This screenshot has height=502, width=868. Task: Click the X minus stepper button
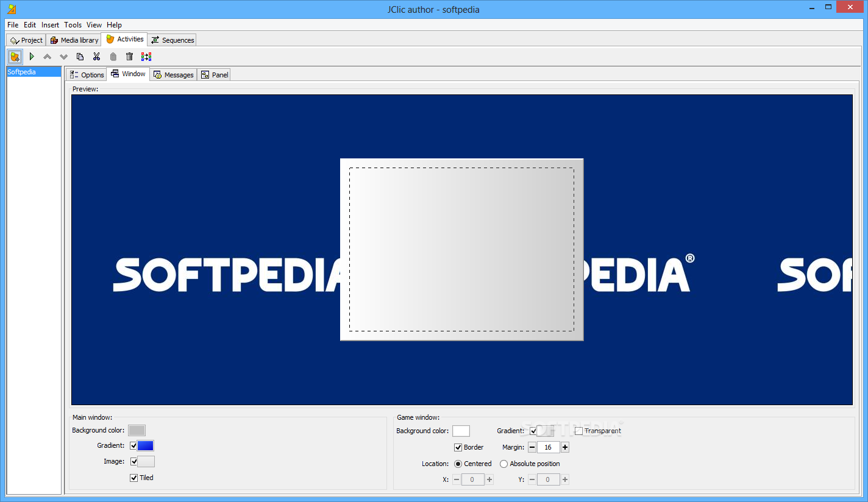pos(457,480)
